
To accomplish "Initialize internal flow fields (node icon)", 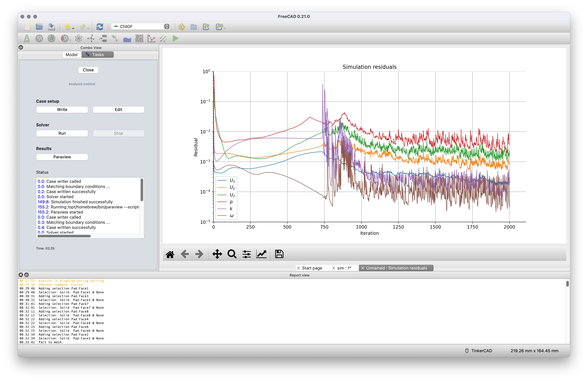I will tap(91, 39).
